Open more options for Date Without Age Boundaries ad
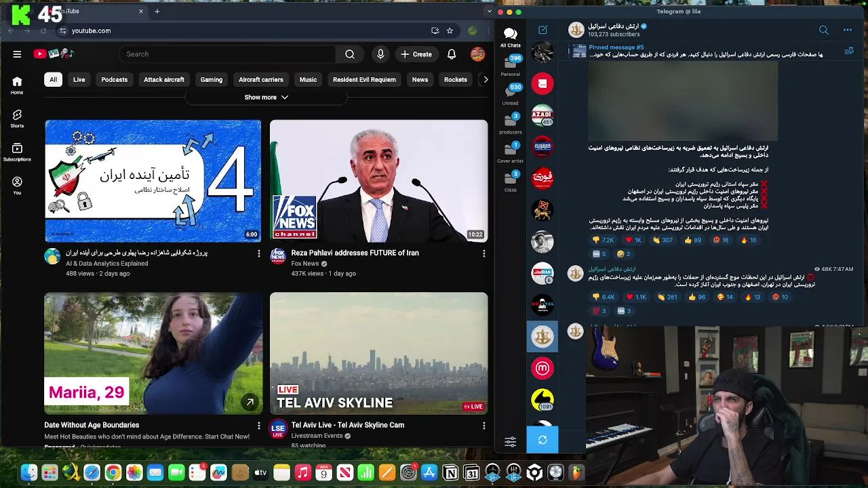This screenshot has height=488, width=868. [x=258, y=426]
